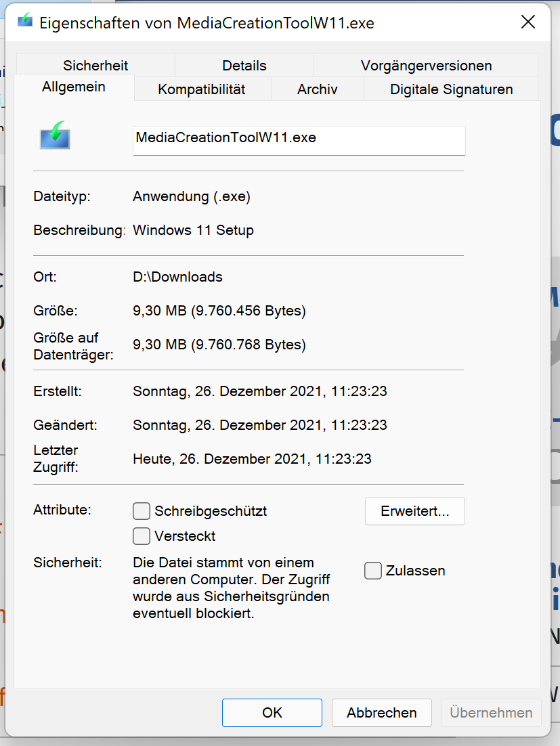
Task: Open the Archiv tab
Action: pyautogui.click(x=318, y=89)
